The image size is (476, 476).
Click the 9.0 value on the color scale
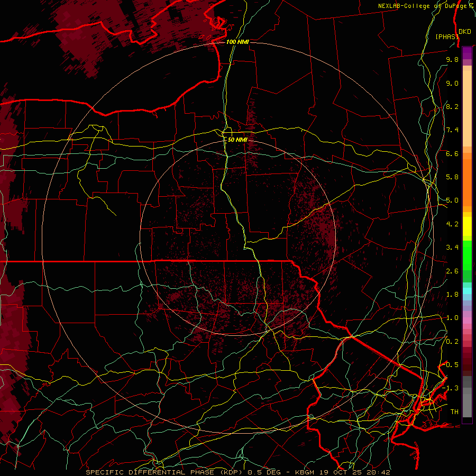coord(452,83)
